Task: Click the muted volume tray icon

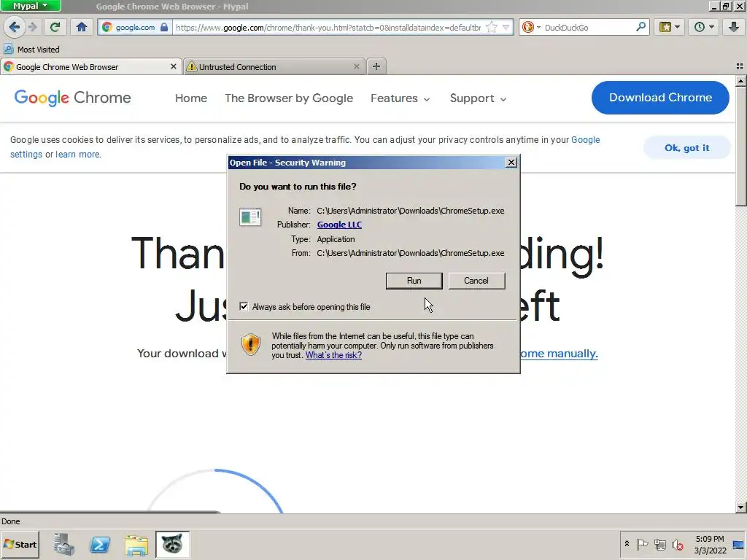Action: point(677,544)
